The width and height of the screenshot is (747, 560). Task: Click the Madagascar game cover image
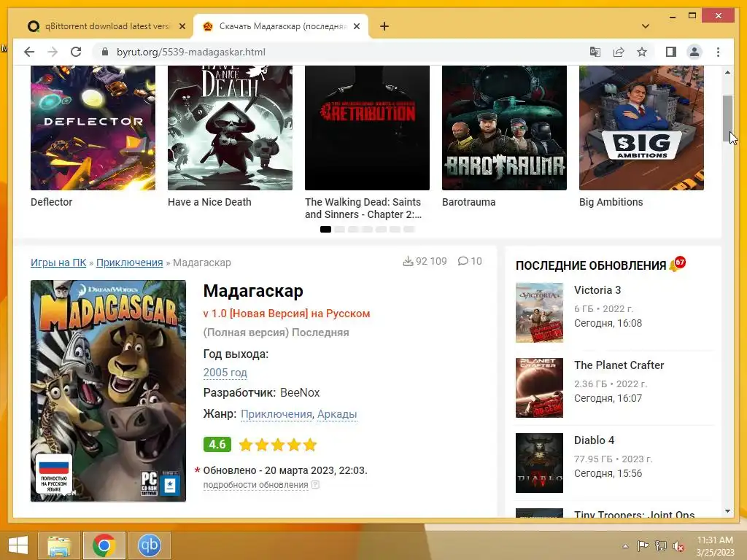pyautogui.click(x=108, y=391)
